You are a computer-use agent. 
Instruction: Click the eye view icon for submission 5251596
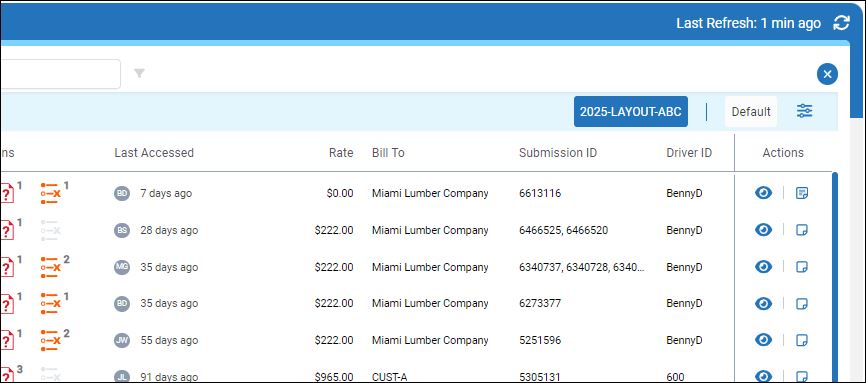763,340
